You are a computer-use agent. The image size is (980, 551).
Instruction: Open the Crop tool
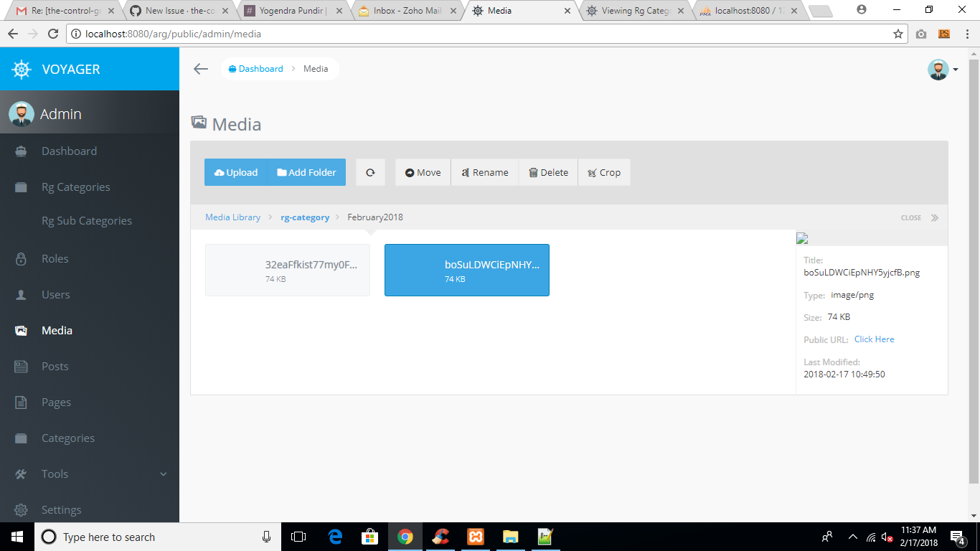(x=604, y=172)
